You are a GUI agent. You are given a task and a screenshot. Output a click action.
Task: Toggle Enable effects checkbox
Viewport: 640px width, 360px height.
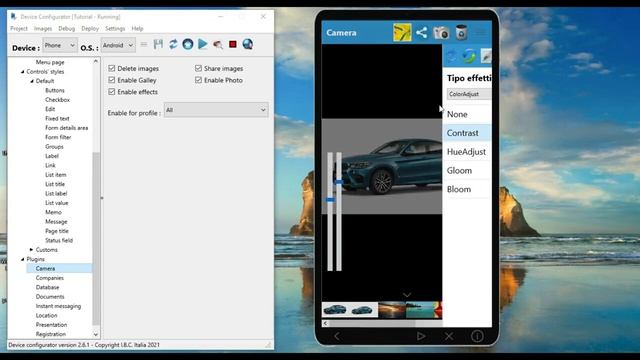point(111,92)
